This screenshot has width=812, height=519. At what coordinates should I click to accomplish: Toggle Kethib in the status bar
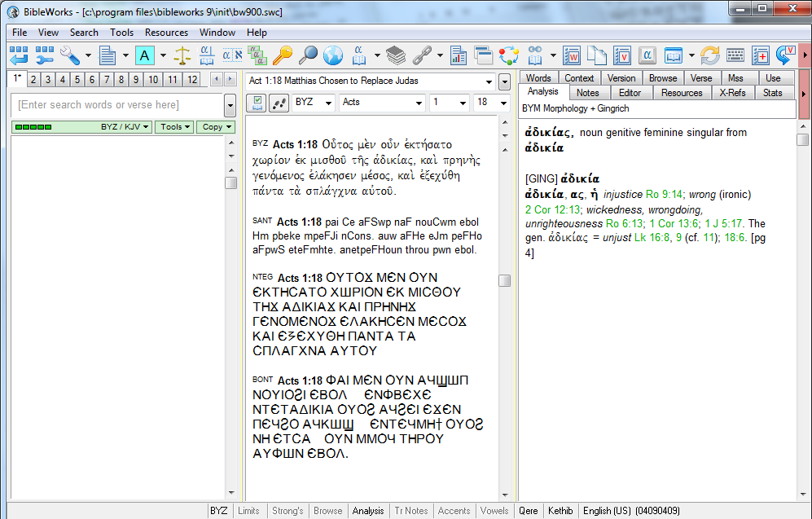560,511
